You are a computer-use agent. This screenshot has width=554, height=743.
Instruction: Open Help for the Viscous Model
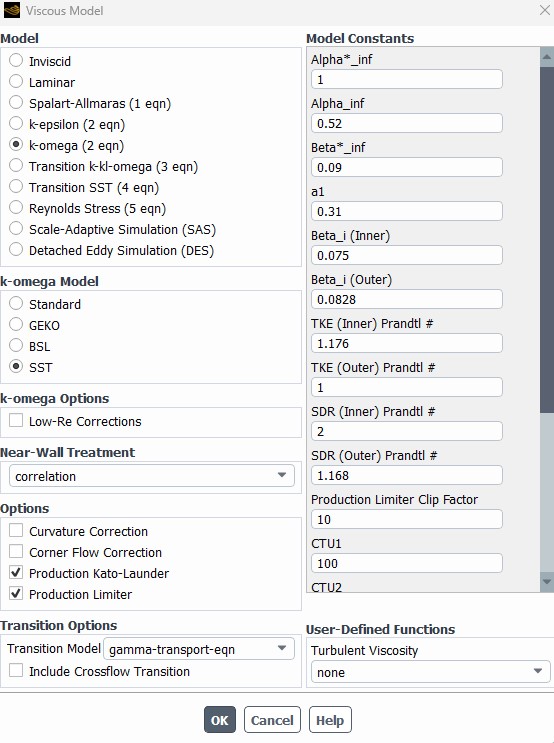click(330, 720)
